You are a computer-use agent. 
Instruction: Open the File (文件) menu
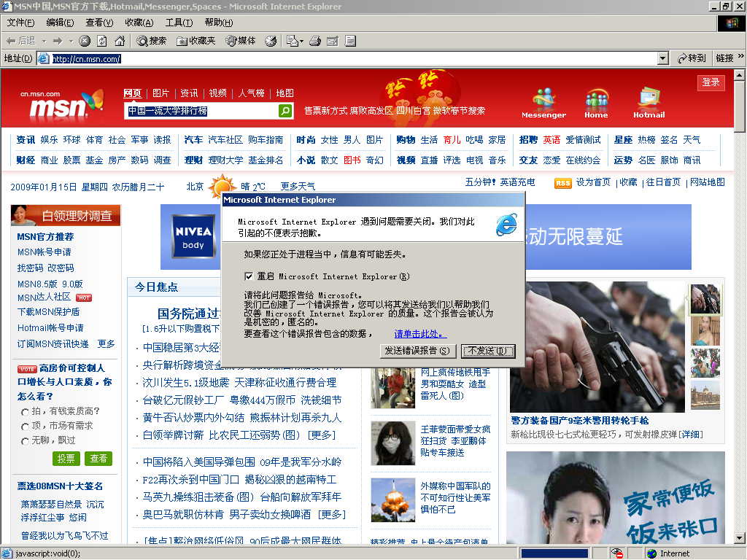click(20, 23)
